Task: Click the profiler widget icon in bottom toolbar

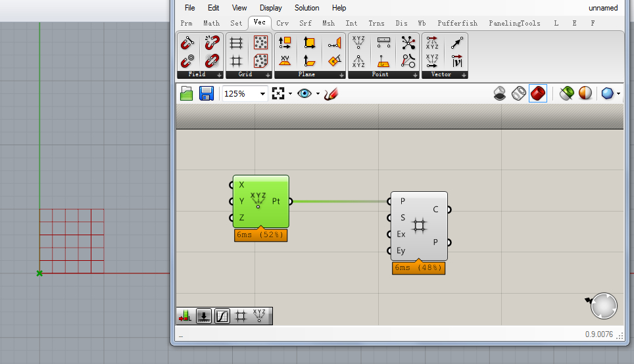Action: click(185, 316)
